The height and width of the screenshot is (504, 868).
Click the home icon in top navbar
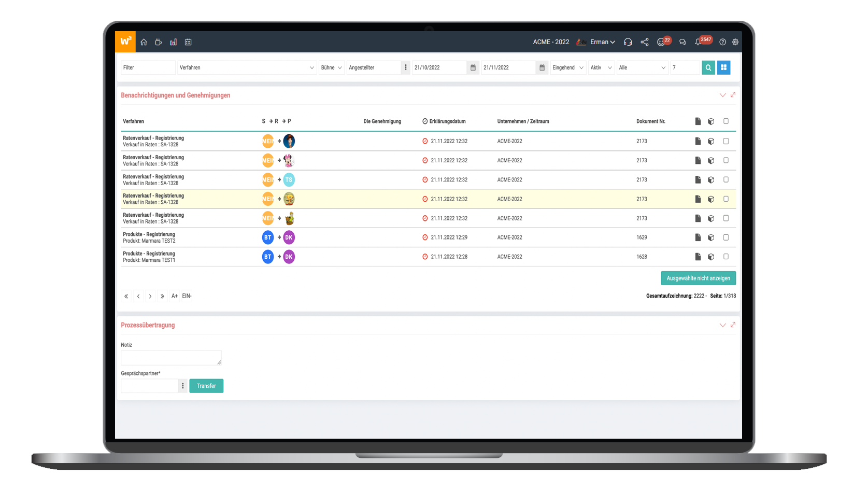[x=144, y=42]
